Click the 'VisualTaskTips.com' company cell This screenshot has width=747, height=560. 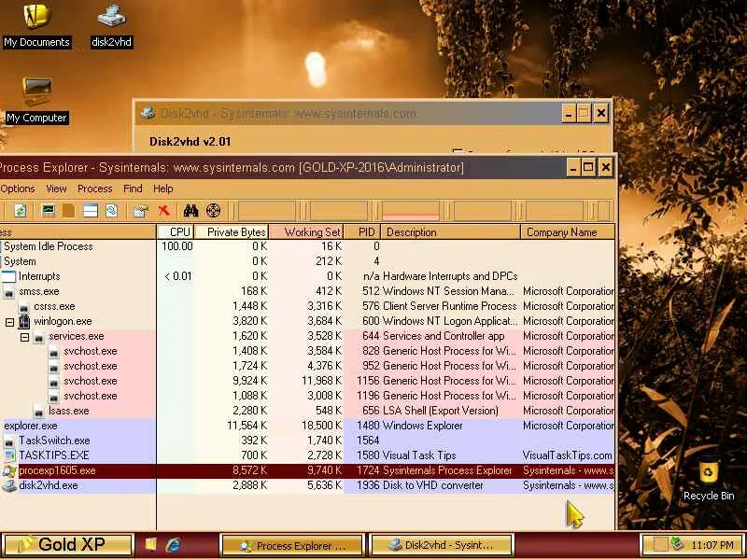pyautogui.click(x=568, y=455)
